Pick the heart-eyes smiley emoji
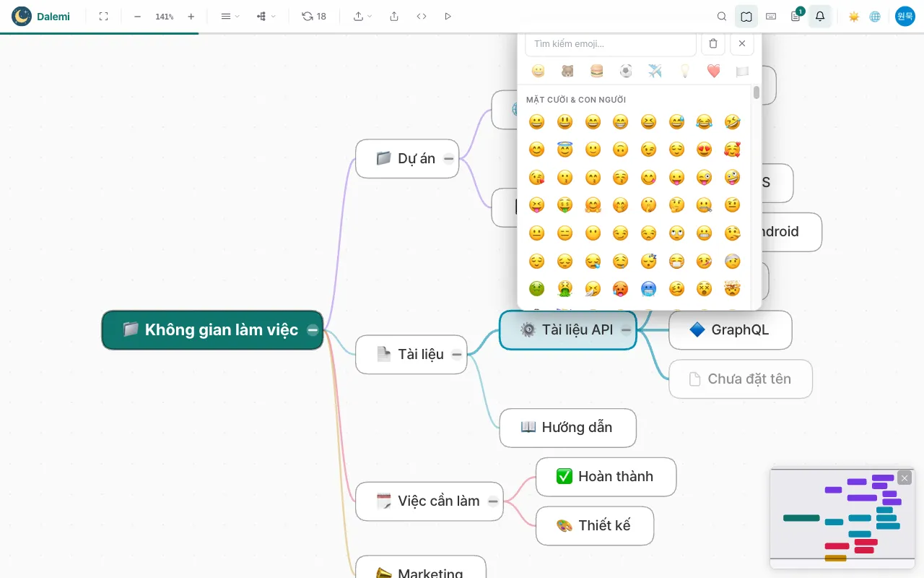This screenshot has width=924, height=578. (705, 150)
